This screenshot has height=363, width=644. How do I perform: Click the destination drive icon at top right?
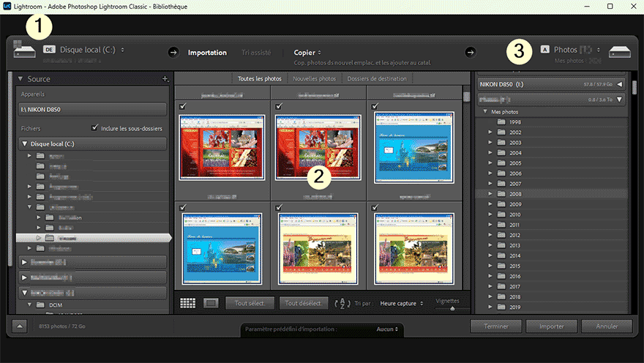619,52
